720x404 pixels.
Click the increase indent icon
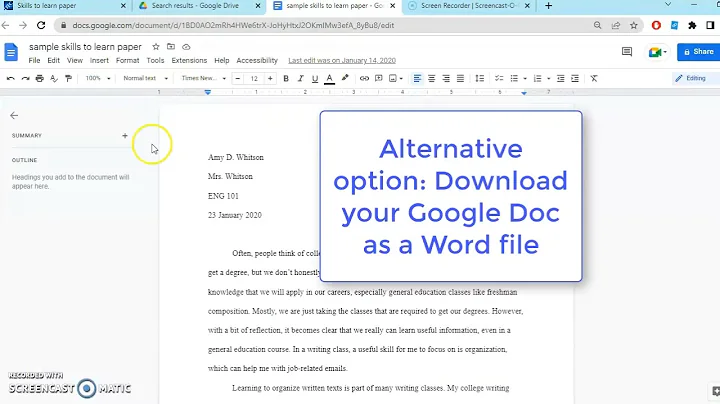point(575,79)
